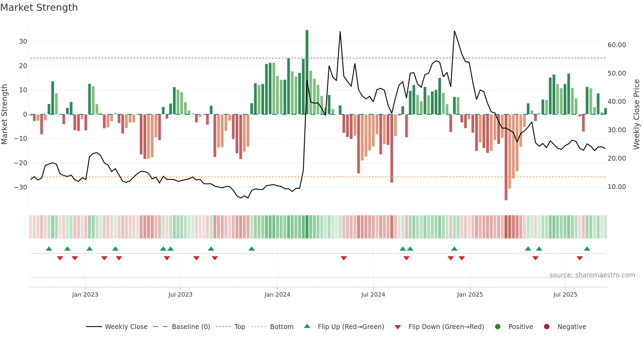Click the Jul 2025 x-axis label

[x=565, y=294]
